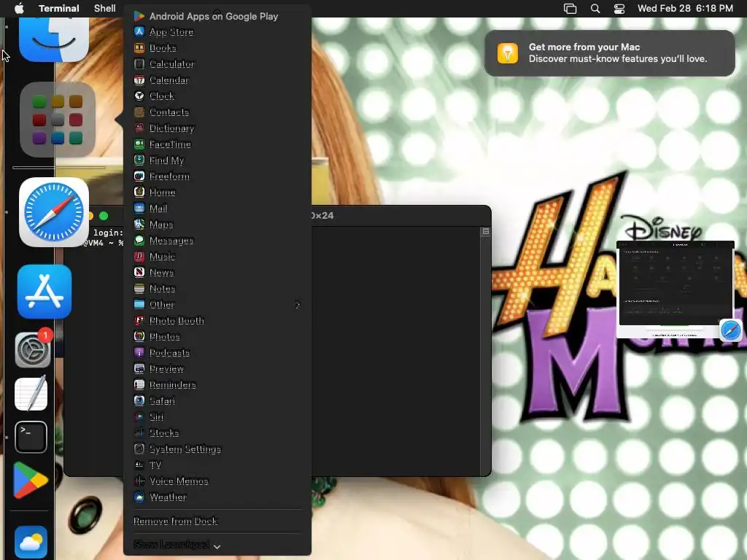Open the App Store dock icon
Image resolution: width=747 pixels, height=560 pixels.
click(x=44, y=292)
